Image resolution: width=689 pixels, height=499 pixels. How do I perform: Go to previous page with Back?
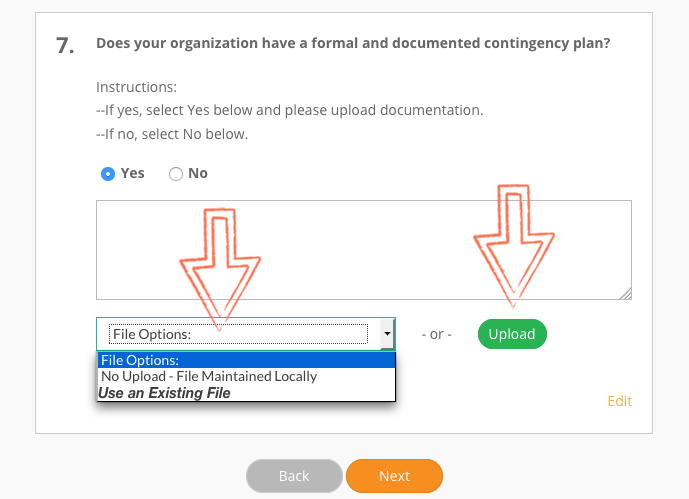(294, 476)
